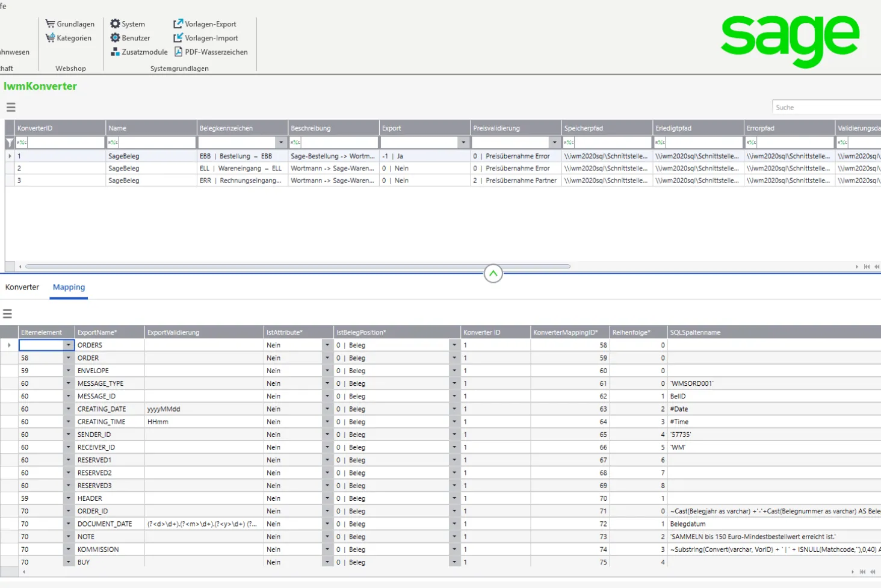Open the Export column filter dropdown
This screenshot has height=588, width=881.
pyautogui.click(x=463, y=143)
